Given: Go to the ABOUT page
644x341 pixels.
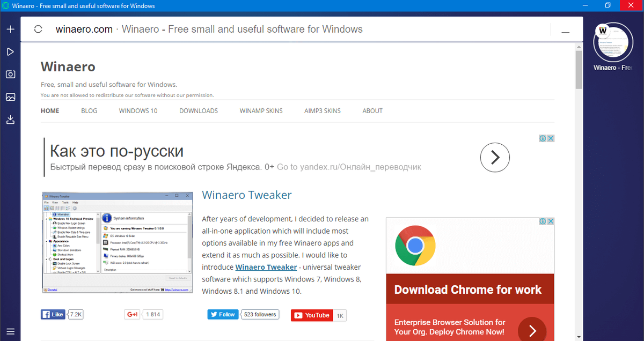Looking at the screenshot, I should click(x=372, y=111).
